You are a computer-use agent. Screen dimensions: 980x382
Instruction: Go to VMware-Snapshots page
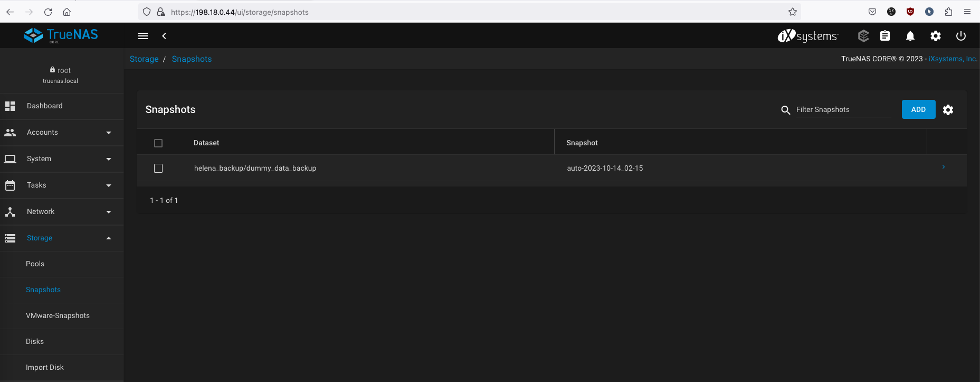[x=58, y=315]
